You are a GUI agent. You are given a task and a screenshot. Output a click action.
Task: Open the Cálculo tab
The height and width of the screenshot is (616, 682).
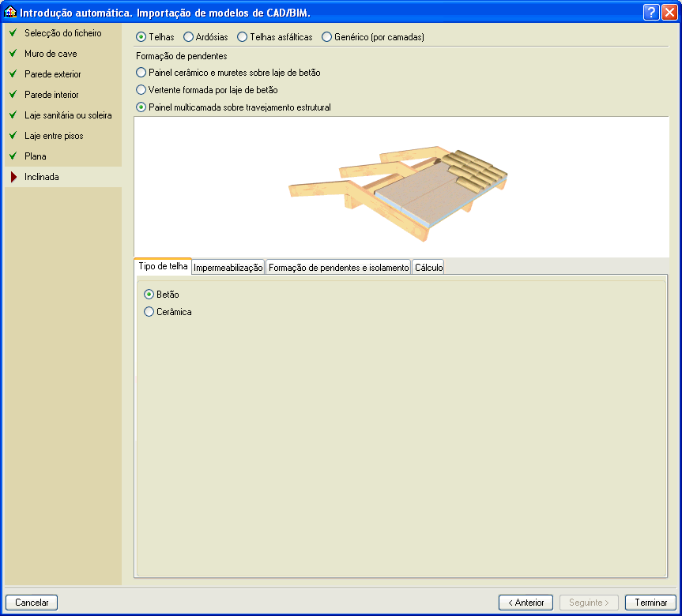pos(428,268)
